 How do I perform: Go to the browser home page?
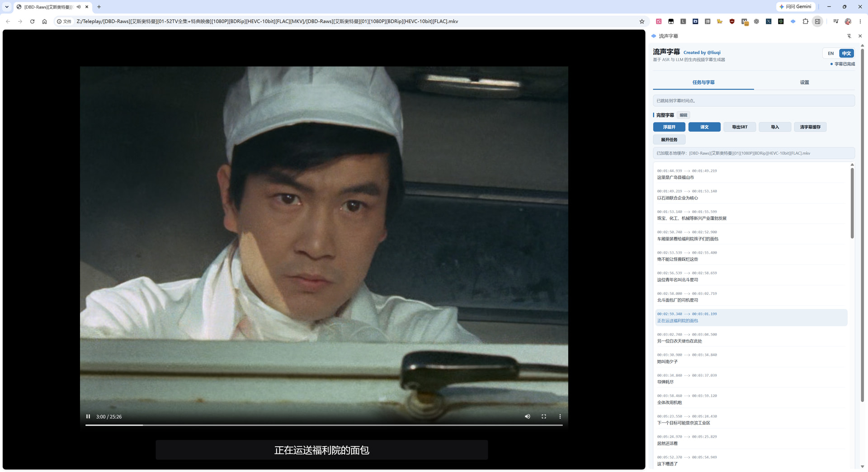[x=44, y=21]
